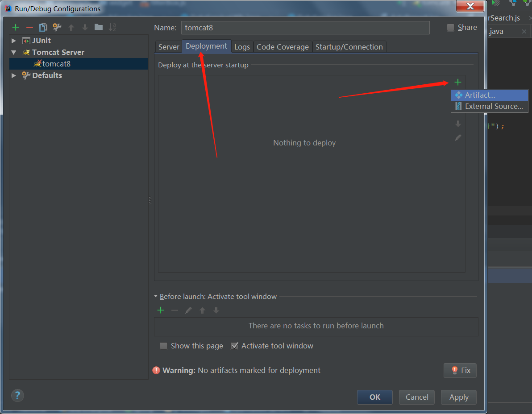Image resolution: width=532 pixels, height=414 pixels.
Task: Move the before launch task up
Action: 203,310
